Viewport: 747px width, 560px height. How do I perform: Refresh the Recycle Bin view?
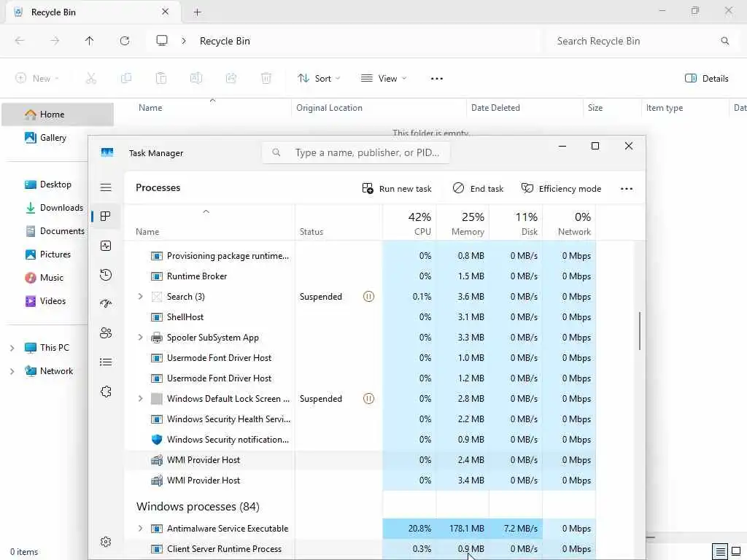pyautogui.click(x=125, y=41)
